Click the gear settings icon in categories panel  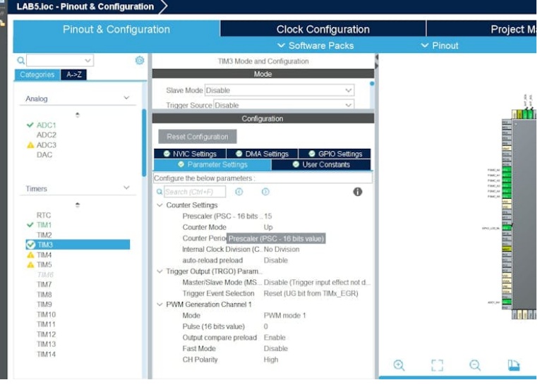tap(140, 61)
